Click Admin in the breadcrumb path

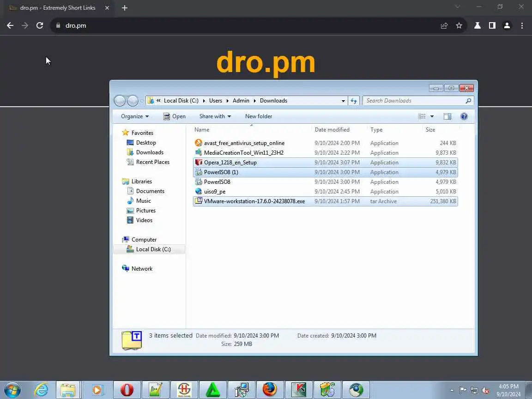[241, 101]
